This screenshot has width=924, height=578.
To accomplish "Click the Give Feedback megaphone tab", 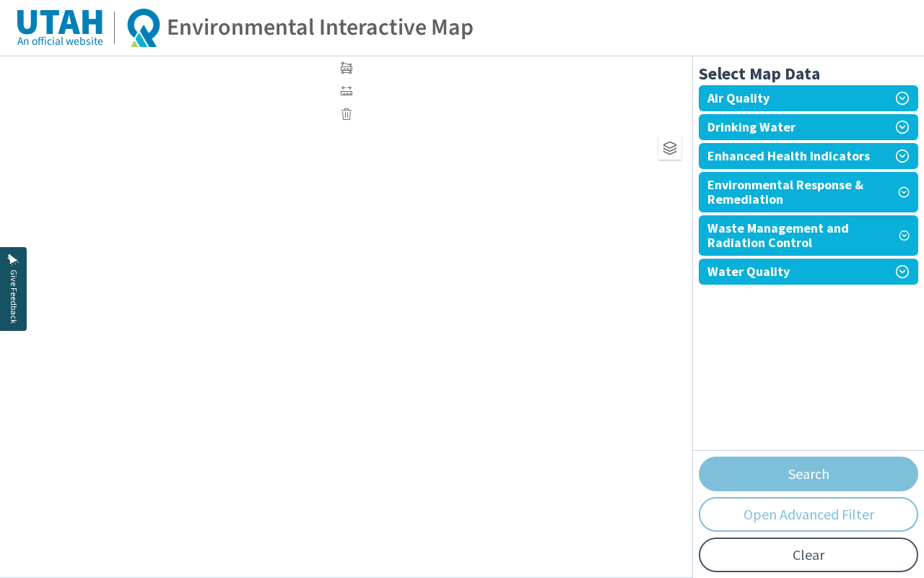I will click(13, 289).
